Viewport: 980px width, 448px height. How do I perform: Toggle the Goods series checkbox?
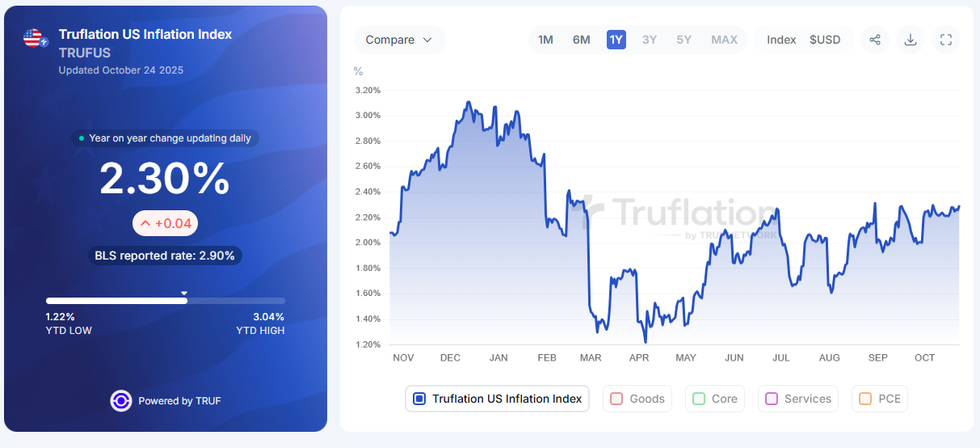click(616, 399)
